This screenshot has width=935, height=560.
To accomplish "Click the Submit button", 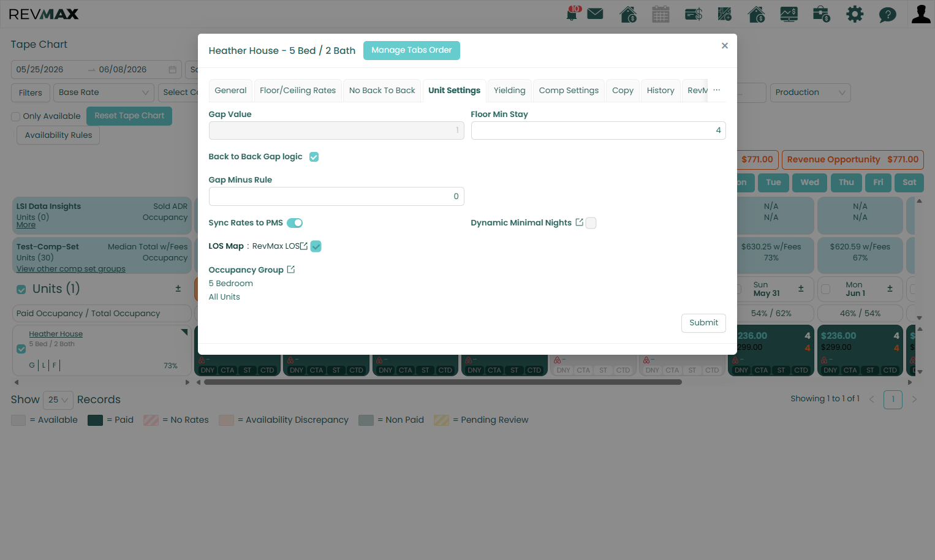I will pyautogui.click(x=703, y=323).
